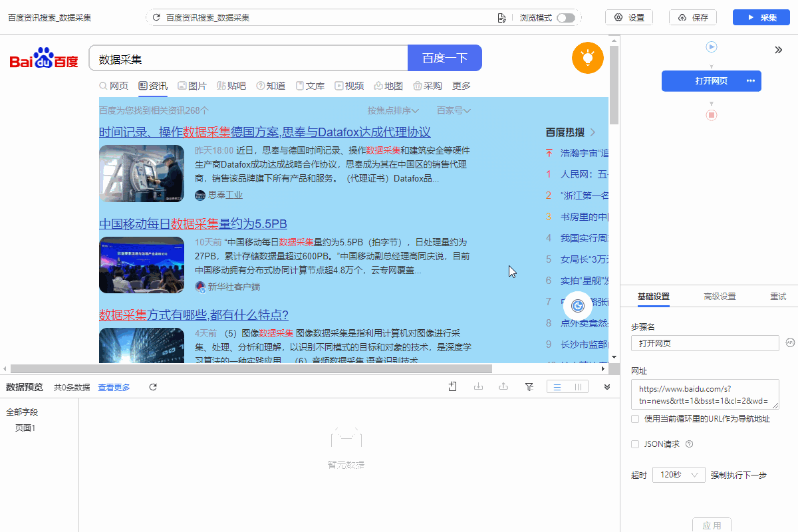Open the 地图 search tab

[x=388, y=86]
